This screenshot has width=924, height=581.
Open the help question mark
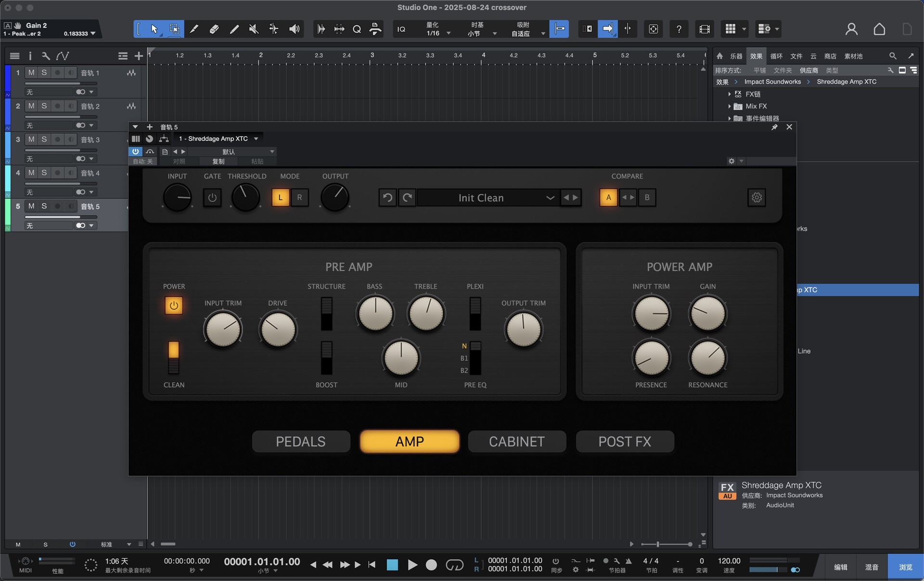point(679,29)
